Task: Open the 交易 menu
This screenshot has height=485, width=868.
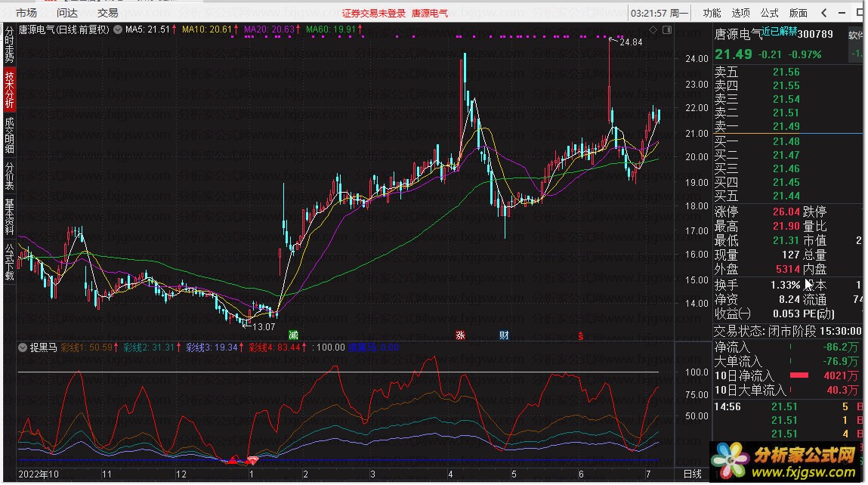Action: click(108, 13)
